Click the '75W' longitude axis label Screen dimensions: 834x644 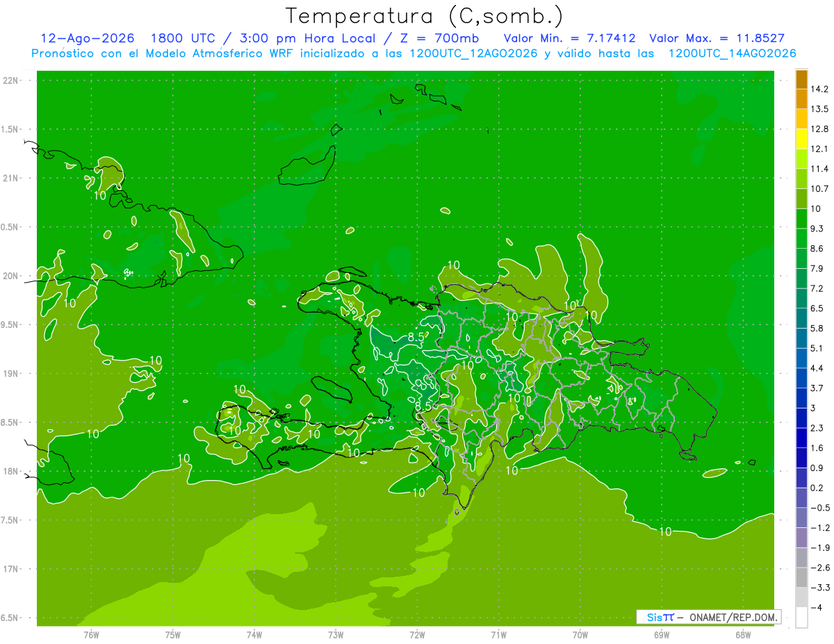[173, 634]
